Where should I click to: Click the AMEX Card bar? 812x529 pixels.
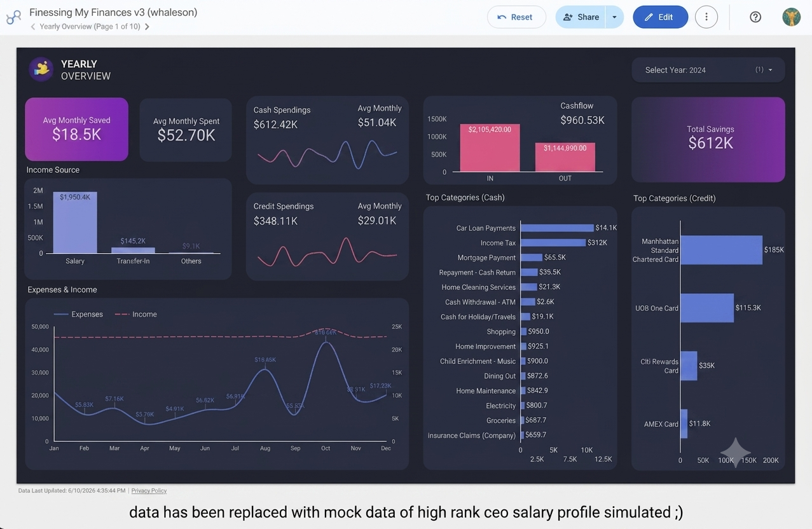[x=684, y=423]
